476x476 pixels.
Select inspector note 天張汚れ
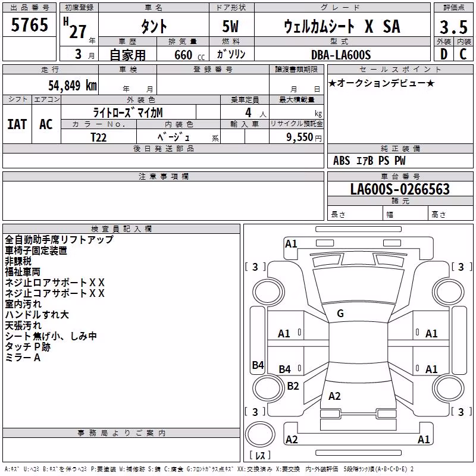[x=23, y=325]
